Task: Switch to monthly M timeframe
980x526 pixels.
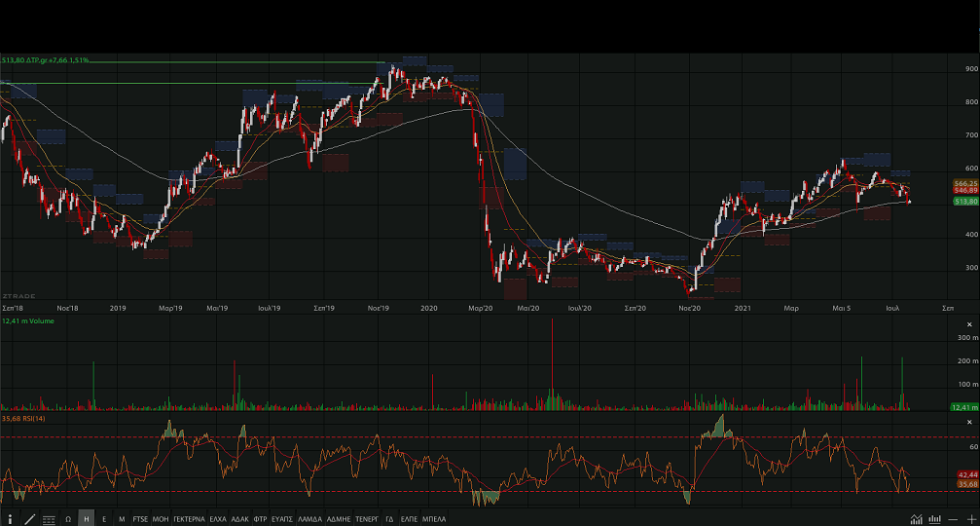Action: [x=122, y=519]
